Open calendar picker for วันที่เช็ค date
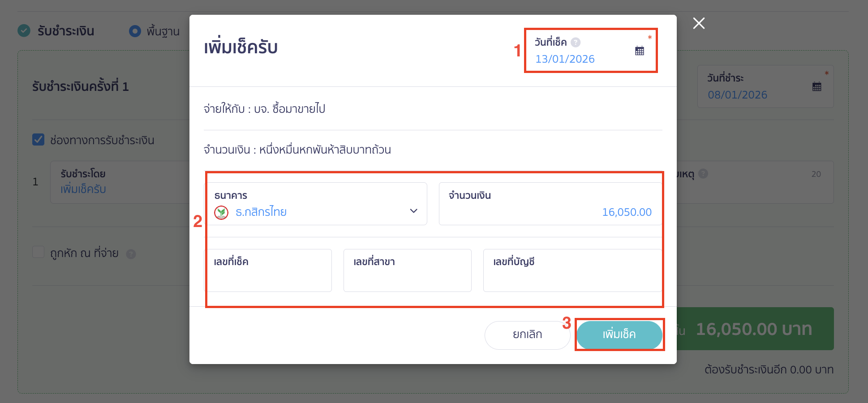The image size is (868, 403). click(x=640, y=50)
